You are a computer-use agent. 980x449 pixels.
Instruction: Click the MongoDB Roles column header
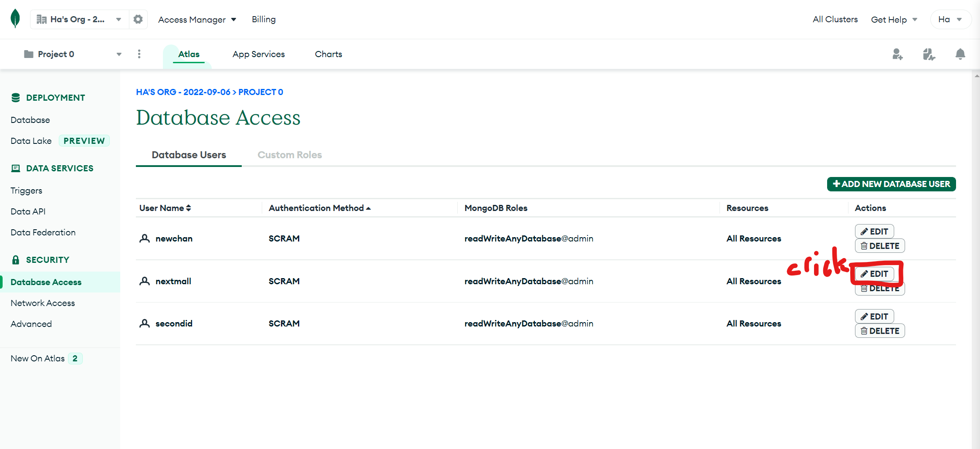[496, 208]
